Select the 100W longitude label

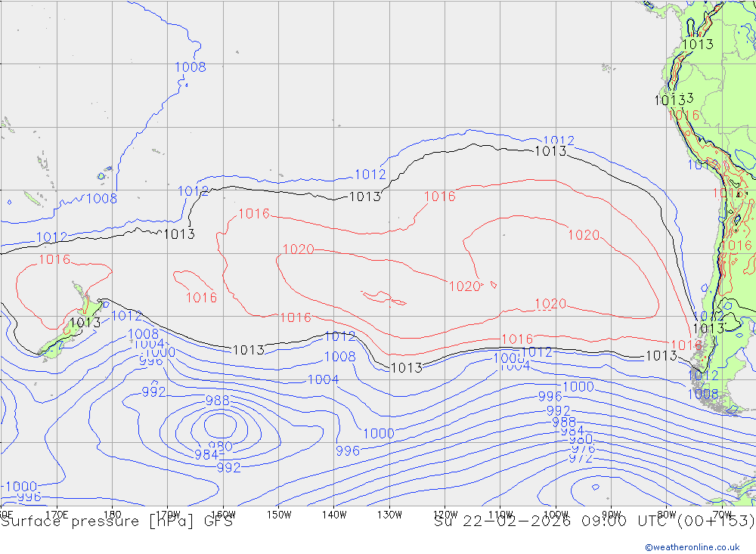pyautogui.click(x=556, y=515)
